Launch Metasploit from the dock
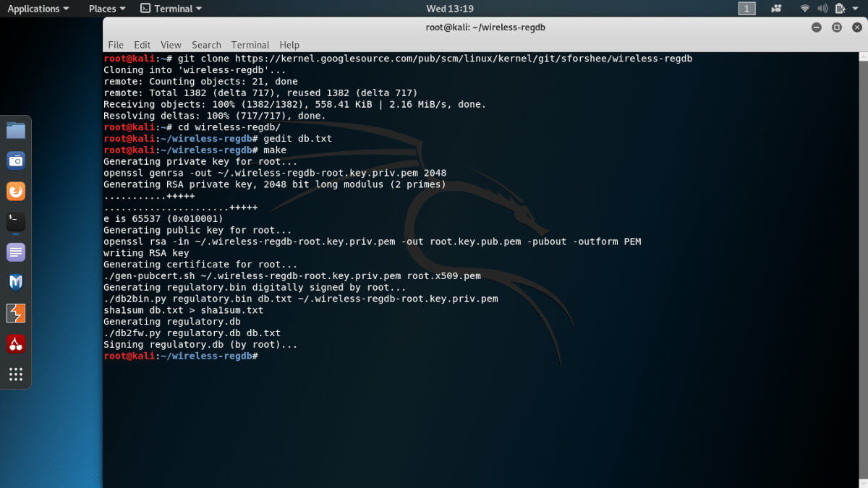This screenshot has height=488, width=868. [16, 283]
